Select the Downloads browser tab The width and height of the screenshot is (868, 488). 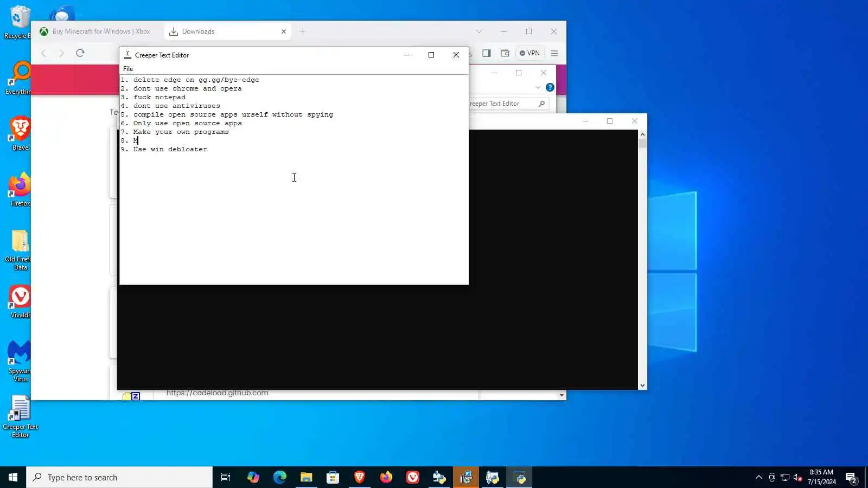pos(227,31)
